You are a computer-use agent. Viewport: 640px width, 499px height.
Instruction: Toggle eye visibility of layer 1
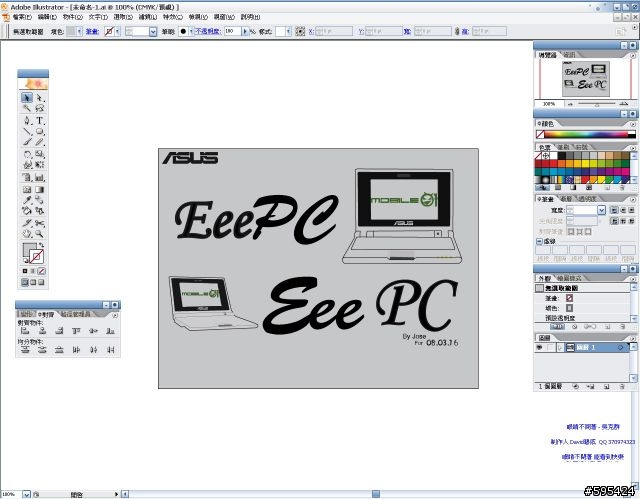539,347
